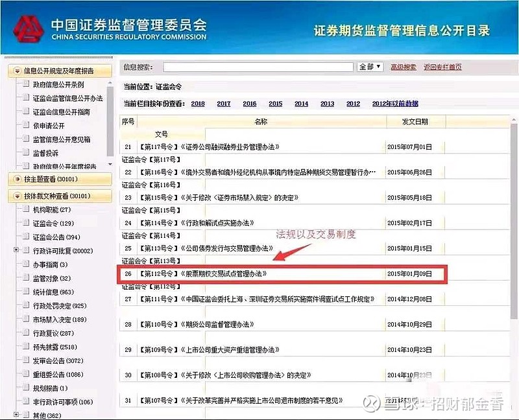Click page icon beside 非行政许可事项 (106)

click(x=26, y=401)
